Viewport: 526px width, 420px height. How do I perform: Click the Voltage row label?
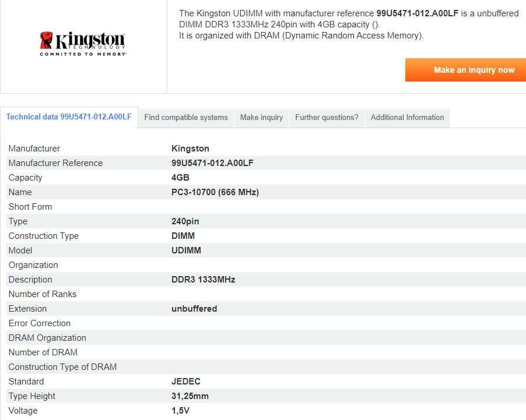[23, 411]
